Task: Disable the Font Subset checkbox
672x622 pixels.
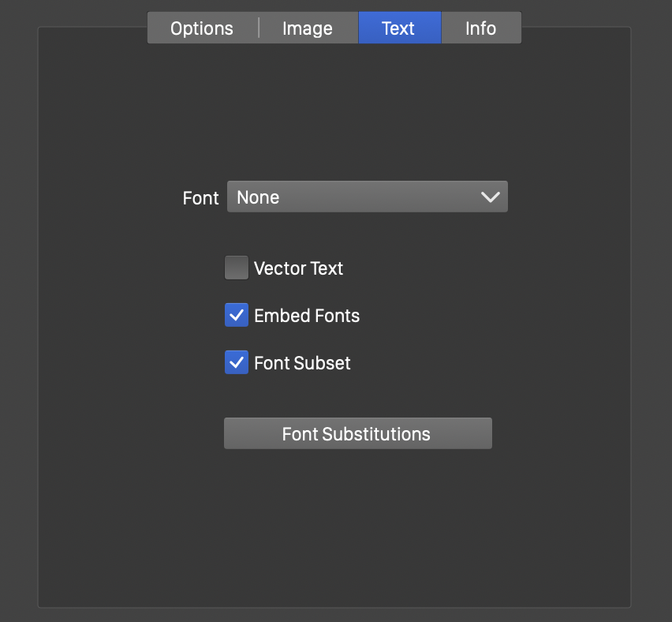Action: (237, 363)
